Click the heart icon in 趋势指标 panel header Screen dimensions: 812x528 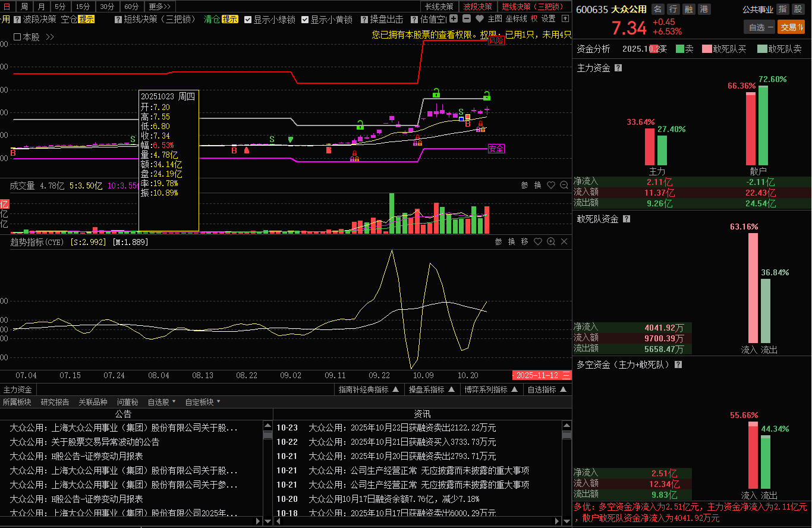tap(538, 241)
